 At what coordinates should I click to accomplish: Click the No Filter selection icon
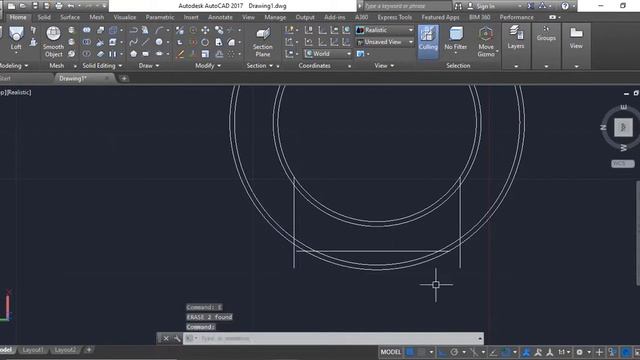(x=456, y=39)
